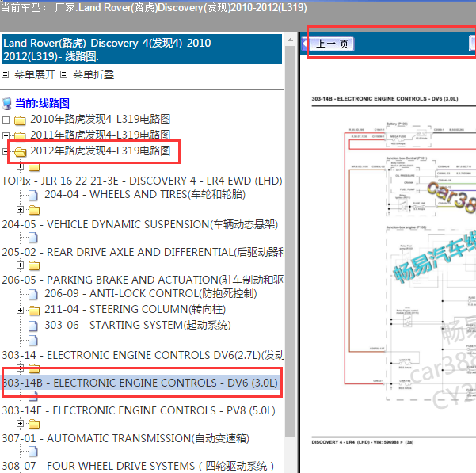Screen dimensions: 476x473
Task: Select 2012年路虎发现4-L319电路图 tree item
Action: (100, 151)
